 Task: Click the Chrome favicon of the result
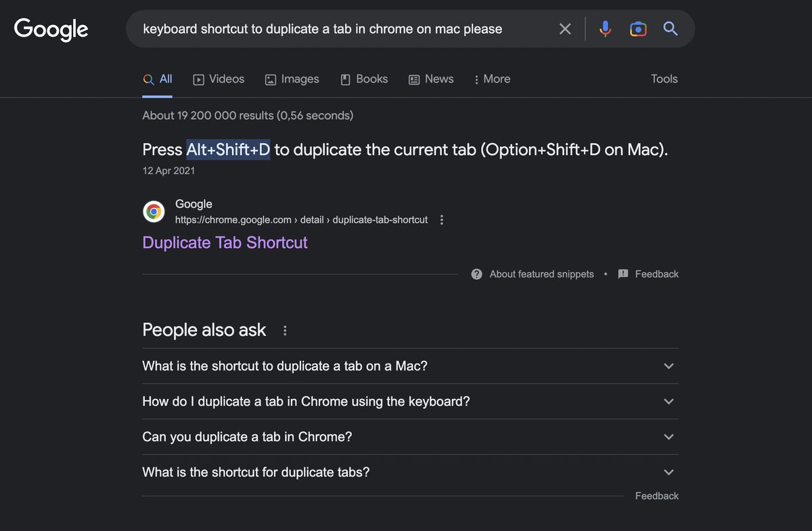(154, 211)
